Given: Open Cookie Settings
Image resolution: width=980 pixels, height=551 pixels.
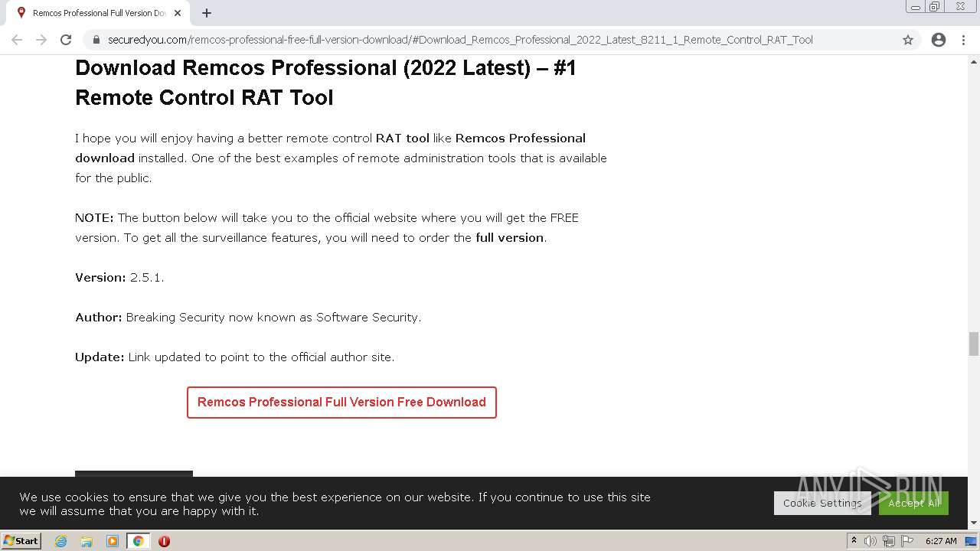Looking at the screenshot, I should click(822, 503).
